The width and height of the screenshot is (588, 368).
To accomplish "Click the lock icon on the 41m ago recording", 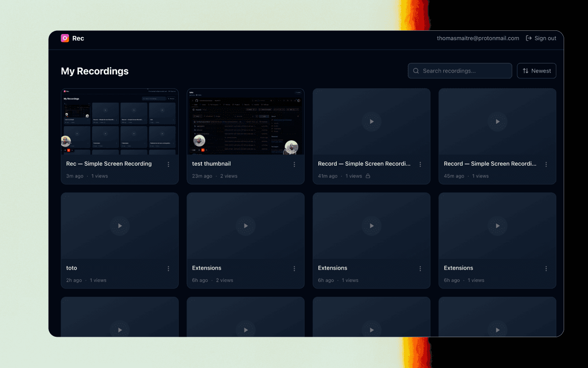I will tap(369, 176).
